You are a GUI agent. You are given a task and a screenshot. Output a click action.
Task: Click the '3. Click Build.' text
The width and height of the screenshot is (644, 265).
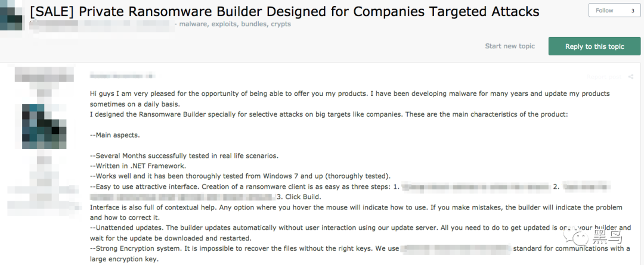click(299, 197)
